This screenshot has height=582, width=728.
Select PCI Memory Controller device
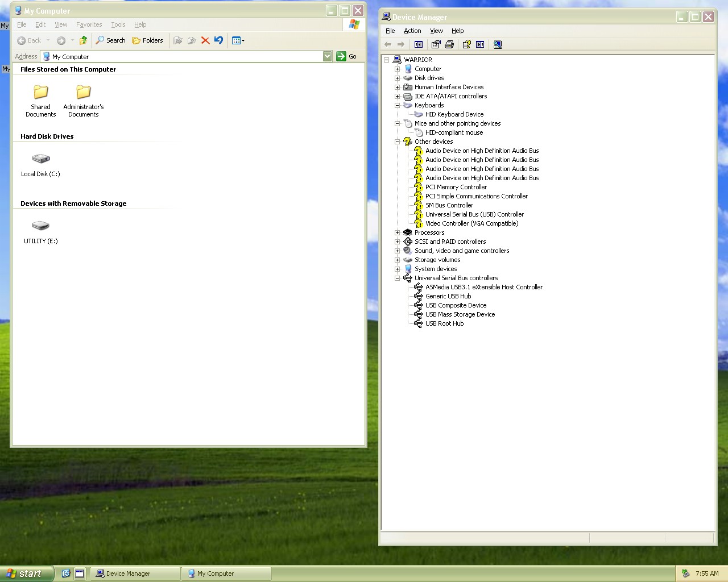pyautogui.click(x=456, y=187)
